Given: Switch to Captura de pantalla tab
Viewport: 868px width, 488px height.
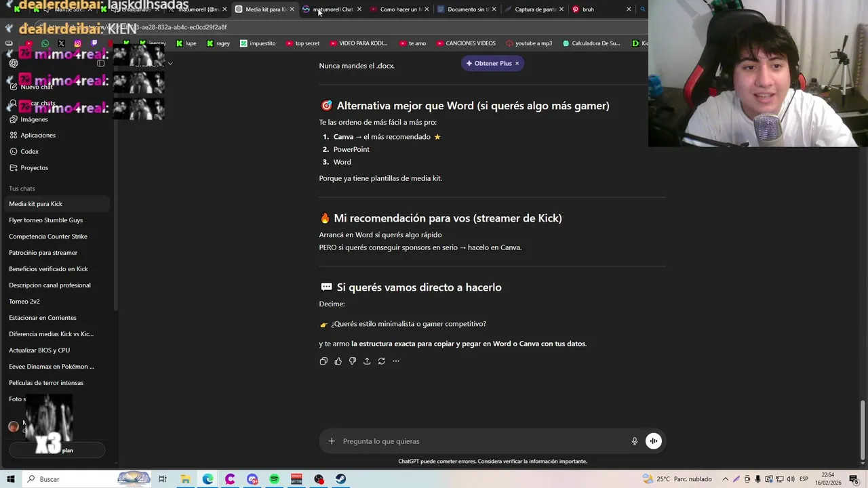Looking at the screenshot, I should click(x=534, y=9).
